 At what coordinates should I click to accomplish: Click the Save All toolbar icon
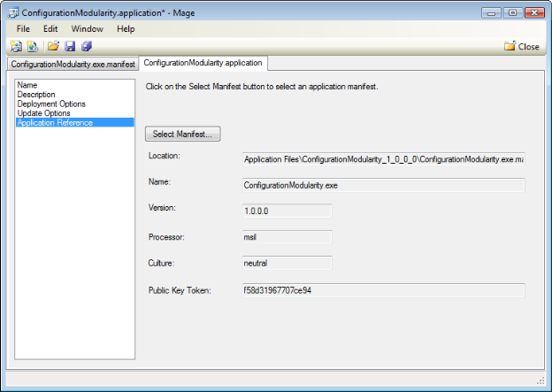pos(87,46)
